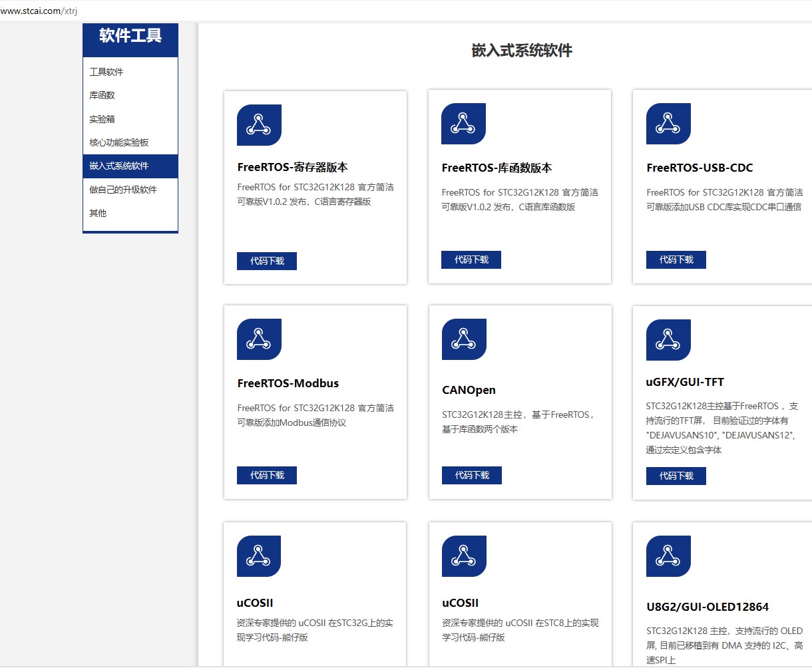
Task: Click the uCOSII title above the STC32G description
Action: pyautogui.click(x=256, y=603)
